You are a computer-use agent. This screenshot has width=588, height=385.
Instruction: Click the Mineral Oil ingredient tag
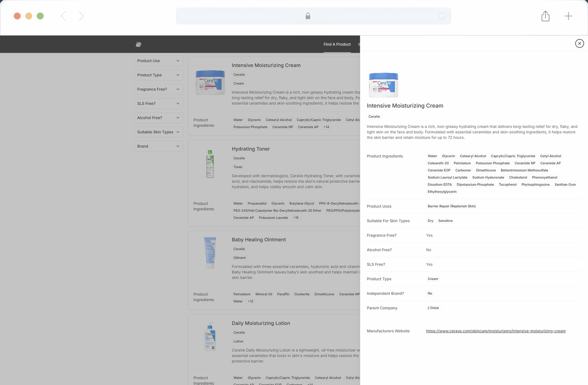[264, 295]
